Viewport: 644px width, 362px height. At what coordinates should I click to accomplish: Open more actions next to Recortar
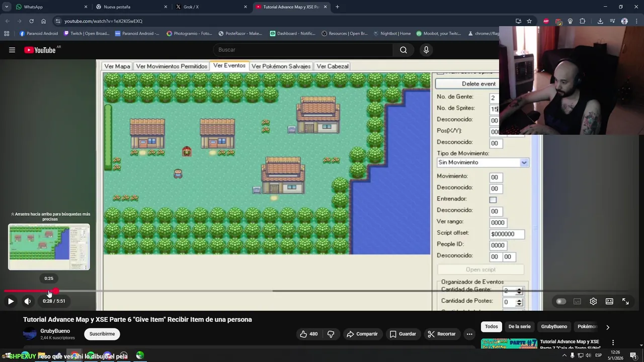(469, 334)
